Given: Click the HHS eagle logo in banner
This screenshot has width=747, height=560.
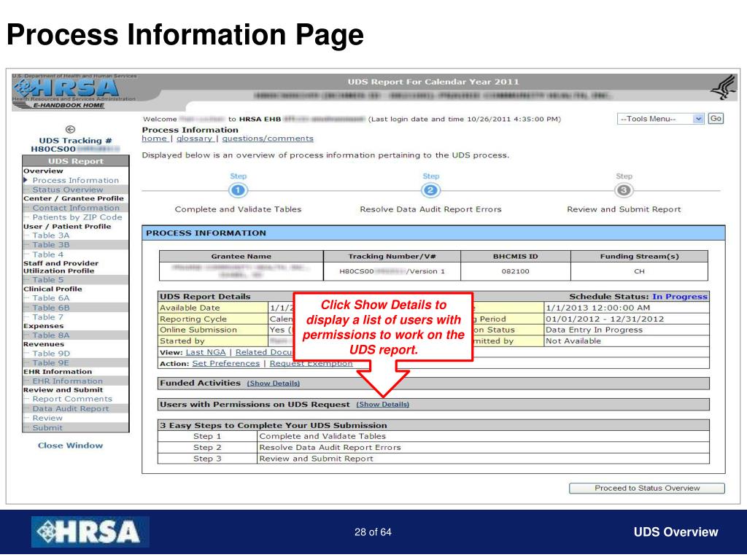Looking at the screenshot, I should [x=723, y=87].
